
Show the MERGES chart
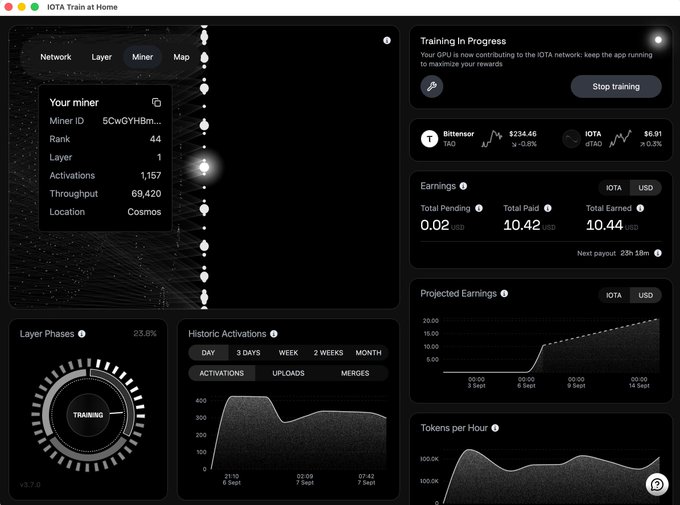coord(355,373)
